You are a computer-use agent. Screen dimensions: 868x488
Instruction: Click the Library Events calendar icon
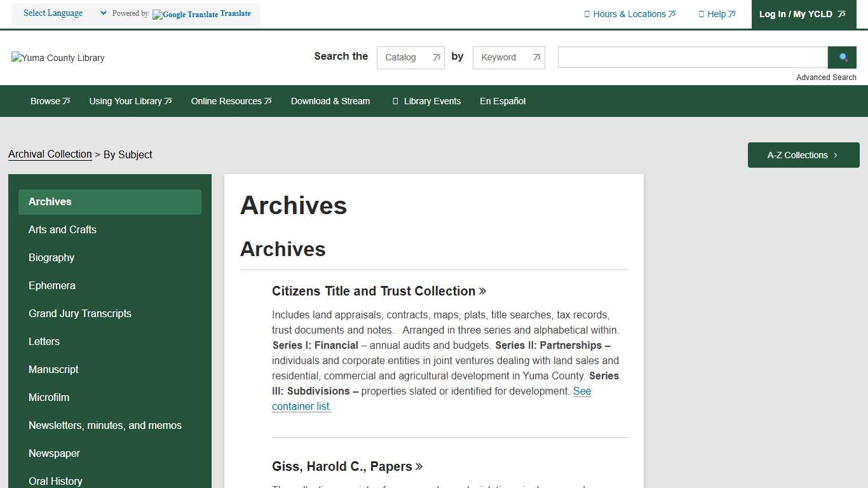[396, 100]
